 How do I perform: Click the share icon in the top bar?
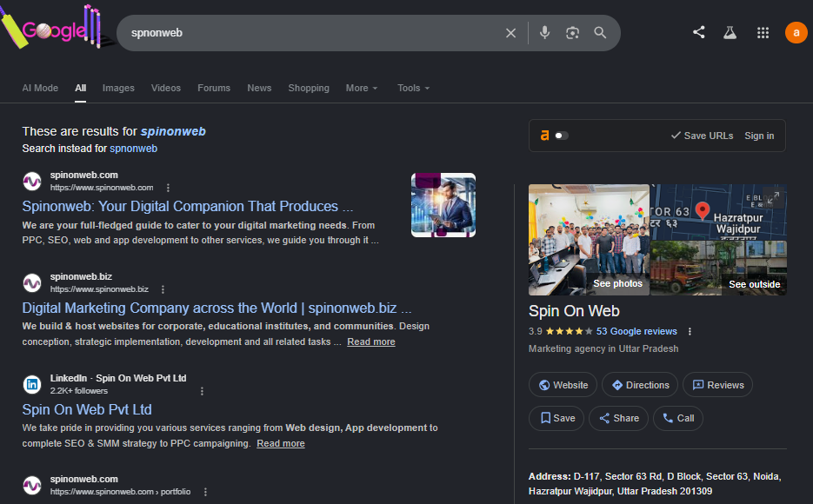699,32
